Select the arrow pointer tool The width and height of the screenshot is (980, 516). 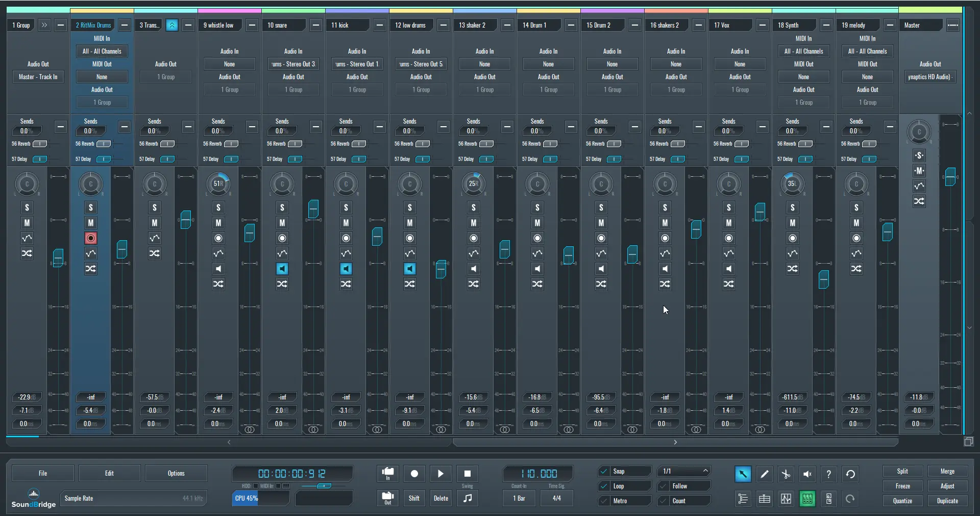click(743, 474)
